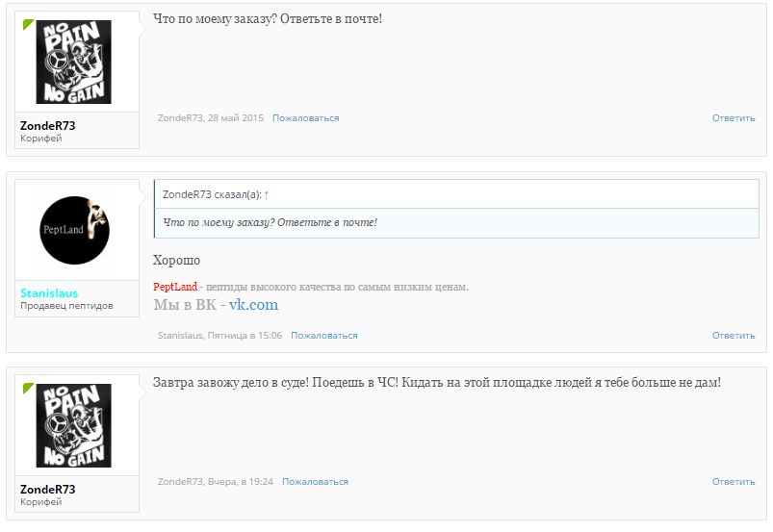Click the ZondeR73 username under the bottom avatar

tap(47, 490)
